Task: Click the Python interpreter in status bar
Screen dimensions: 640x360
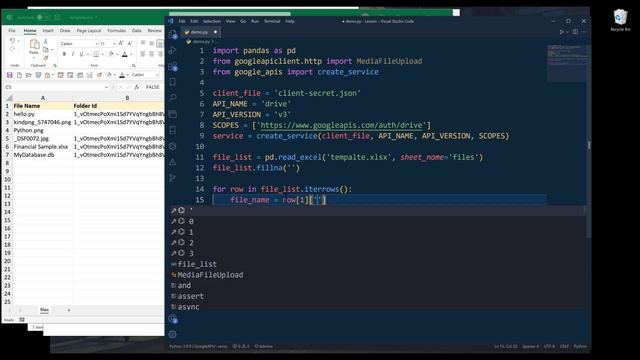Action: coord(198,346)
